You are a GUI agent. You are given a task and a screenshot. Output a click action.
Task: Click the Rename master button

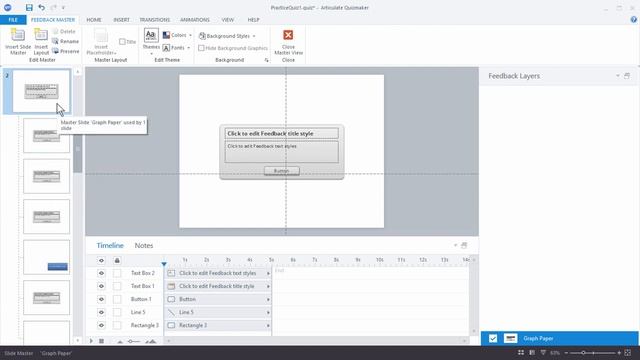66,41
